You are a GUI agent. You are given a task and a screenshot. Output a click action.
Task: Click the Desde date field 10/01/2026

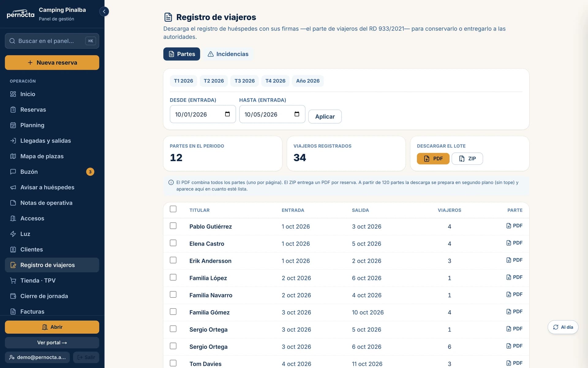(203, 114)
